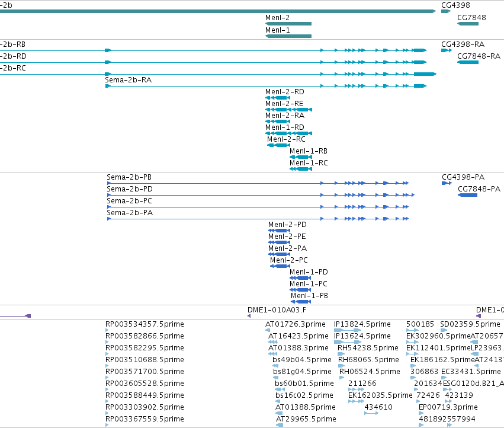Viewport: 504px width, 428px height.
Task: Select the IP13624.5prime EST label
Action: [x=362, y=336]
